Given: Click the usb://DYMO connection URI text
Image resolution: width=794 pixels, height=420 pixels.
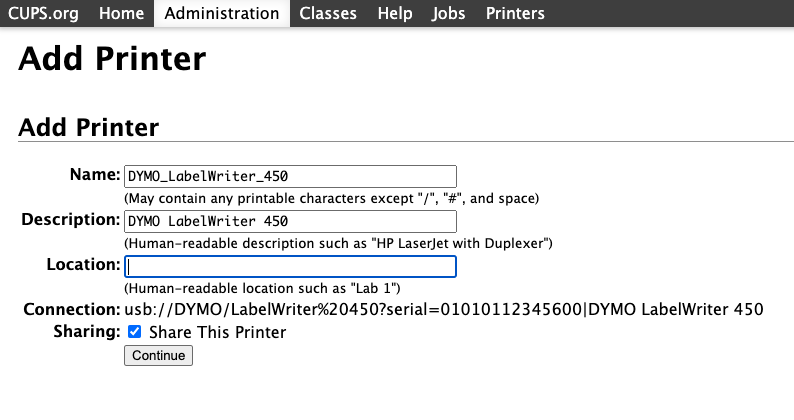Looking at the screenshot, I should pos(443,309).
